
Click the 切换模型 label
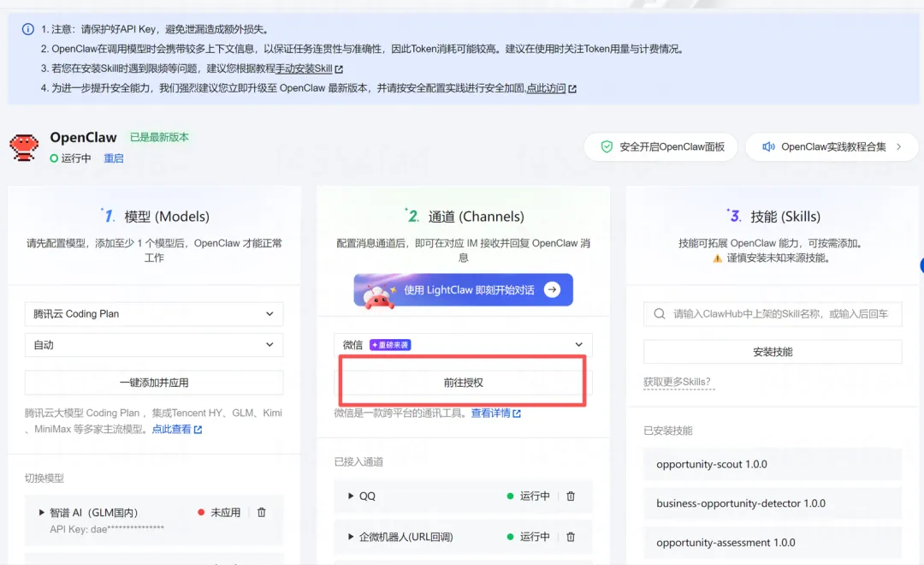point(44,479)
